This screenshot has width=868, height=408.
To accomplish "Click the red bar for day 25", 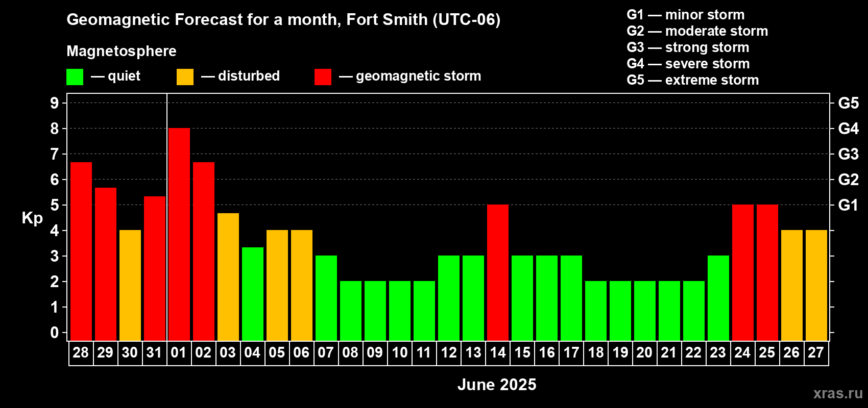I will click(767, 273).
